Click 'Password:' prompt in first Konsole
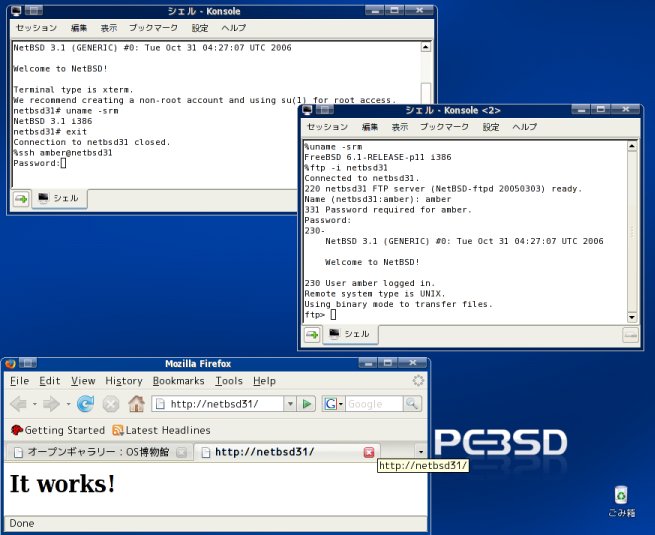This screenshot has width=655, height=535. tap(37, 163)
